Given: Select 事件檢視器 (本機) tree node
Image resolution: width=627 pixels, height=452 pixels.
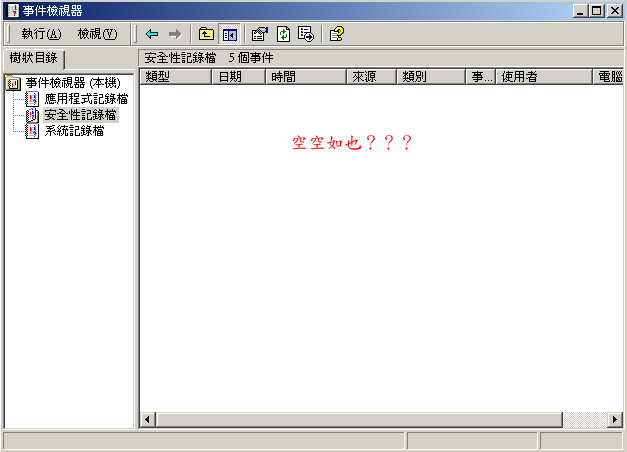Looking at the screenshot, I should pos(73,83).
